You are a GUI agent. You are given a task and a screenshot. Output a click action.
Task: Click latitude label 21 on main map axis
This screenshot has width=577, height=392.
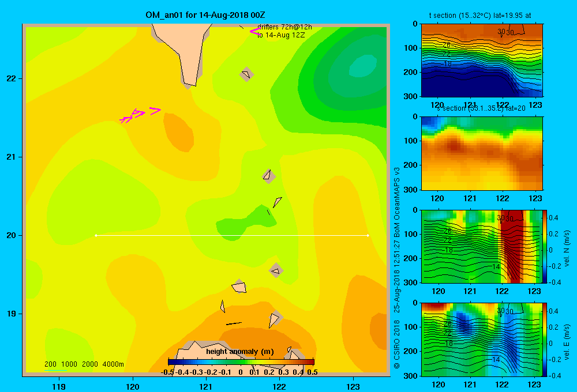[x=12, y=157]
